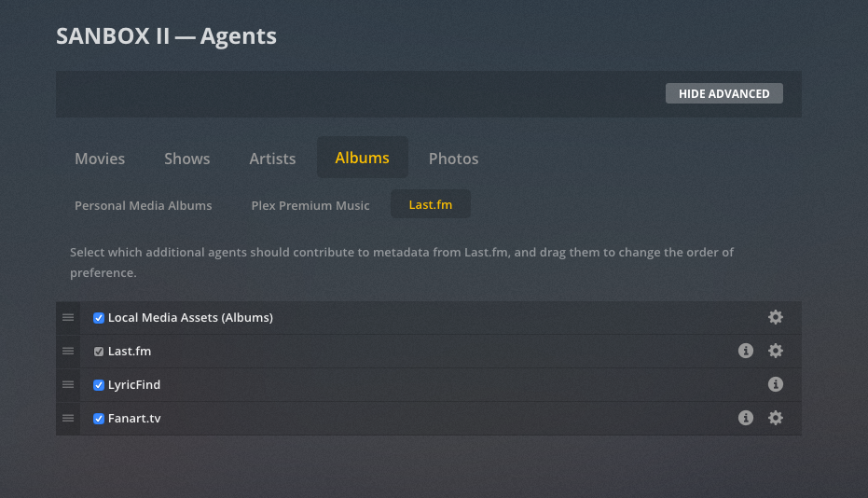
Task: Click the drag handle beside LyricFind
Action: (x=68, y=384)
